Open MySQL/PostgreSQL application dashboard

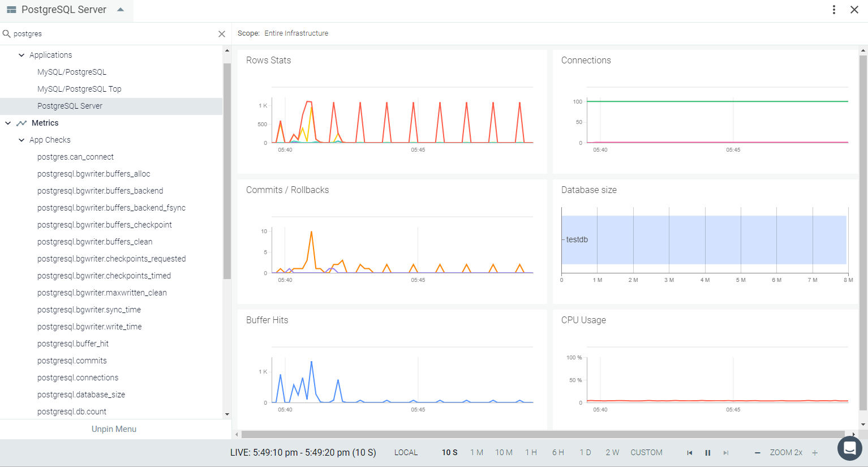72,72
